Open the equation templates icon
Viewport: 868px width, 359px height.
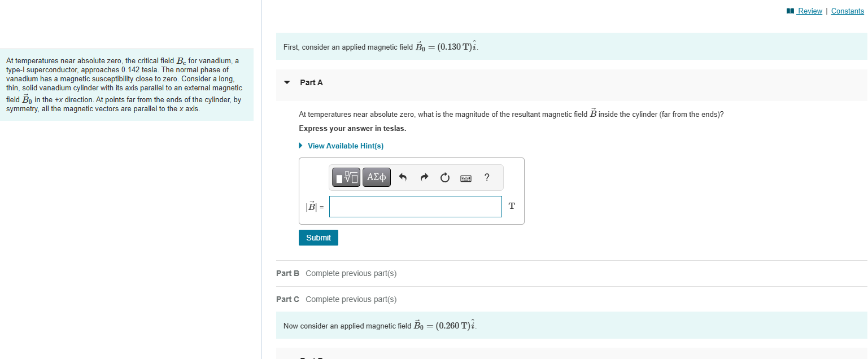click(346, 177)
